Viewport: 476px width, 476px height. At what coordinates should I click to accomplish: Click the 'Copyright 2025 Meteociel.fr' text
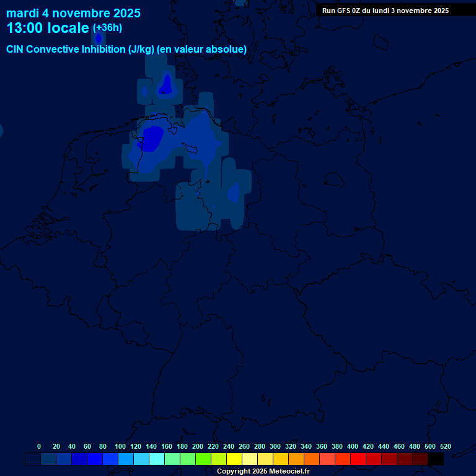(x=263, y=471)
